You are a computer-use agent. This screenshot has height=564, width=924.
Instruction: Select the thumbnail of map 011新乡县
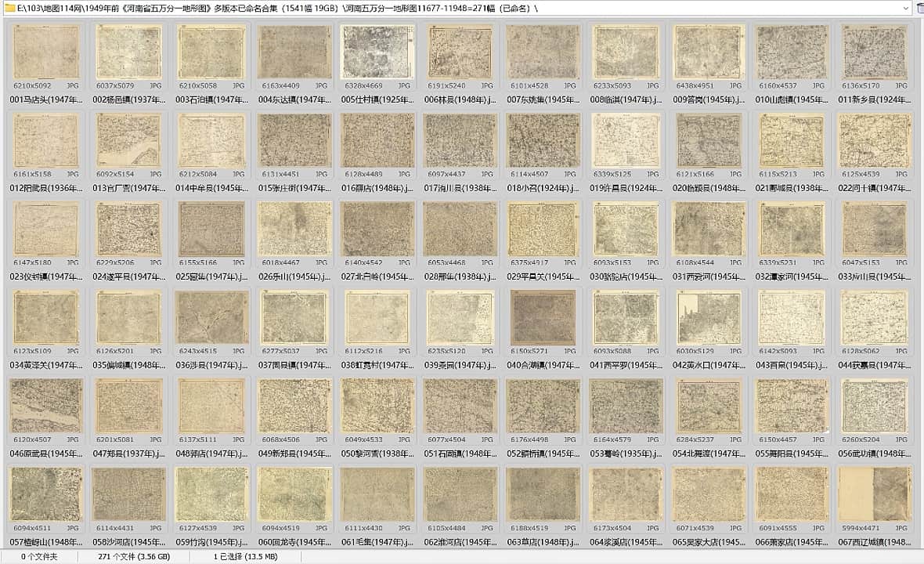(x=874, y=52)
